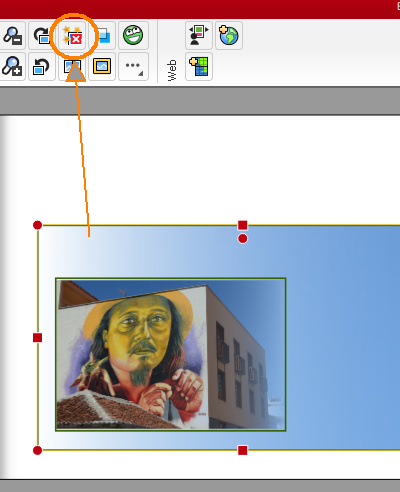Click the top-left round corner handle
The width and height of the screenshot is (400, 492).
(38, 225)
